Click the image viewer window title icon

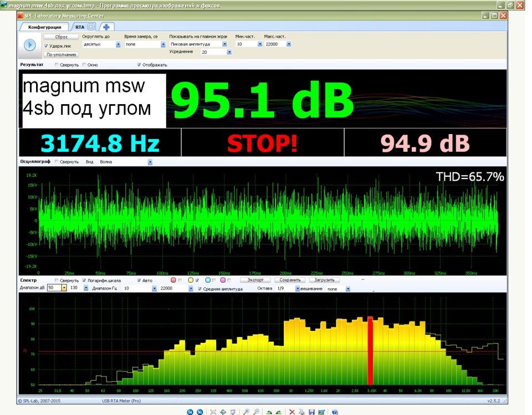pyautogui.click(x=4, y=5)
